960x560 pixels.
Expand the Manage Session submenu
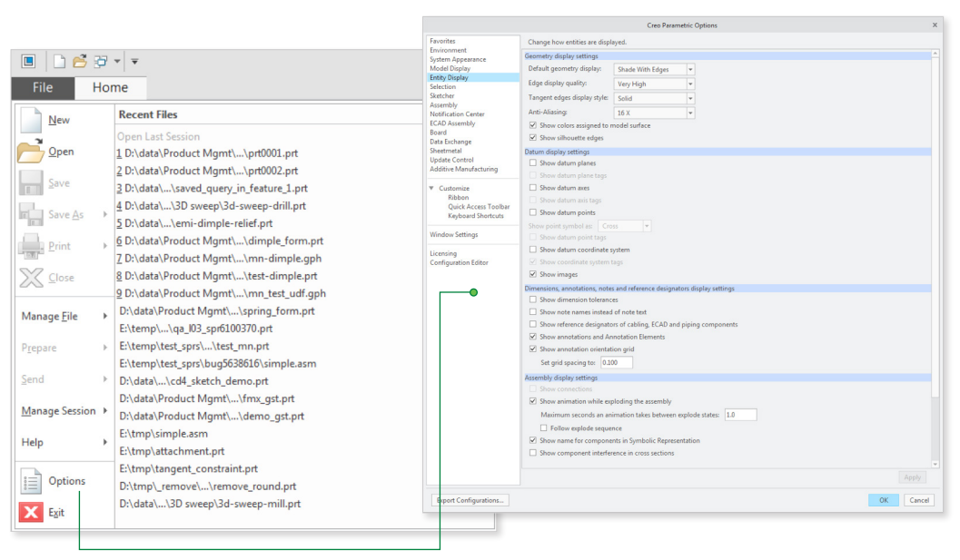click(64, 410)
